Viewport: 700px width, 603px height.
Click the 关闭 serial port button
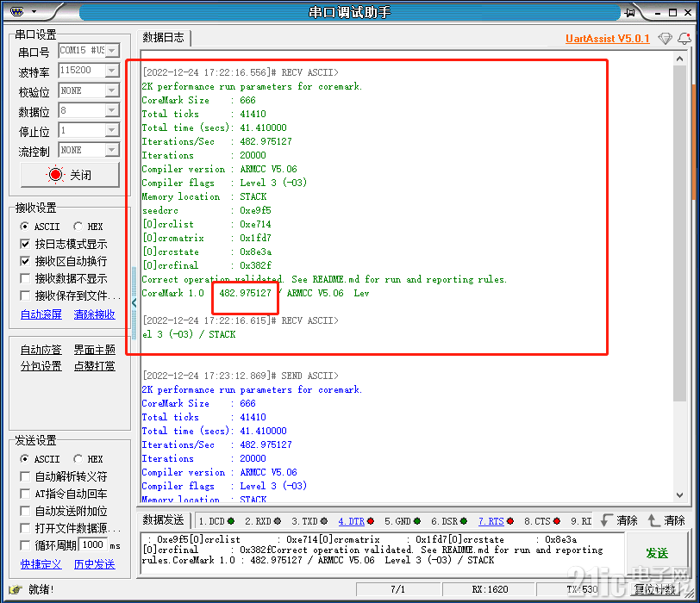tap(70, 174)
